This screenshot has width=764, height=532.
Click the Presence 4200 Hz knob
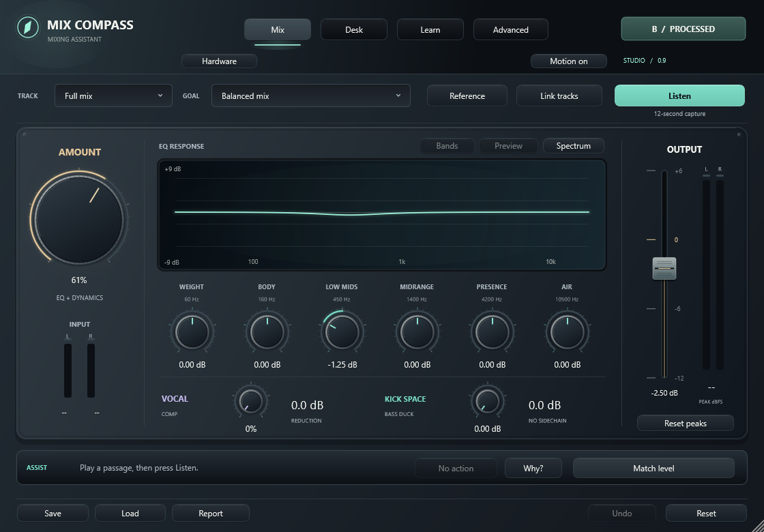point(492,332)
